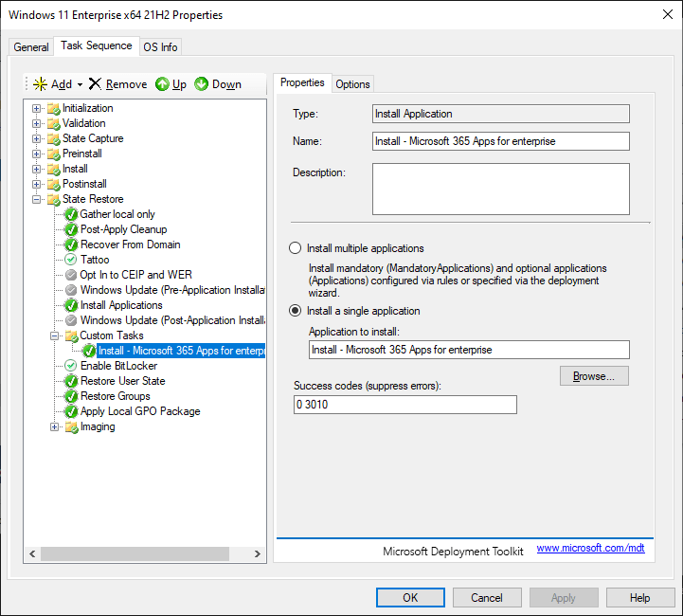Screen dimensions: 683x616
Task: Open the www.microsoft.com/mdt link
Action: click(x=590, y=548)
